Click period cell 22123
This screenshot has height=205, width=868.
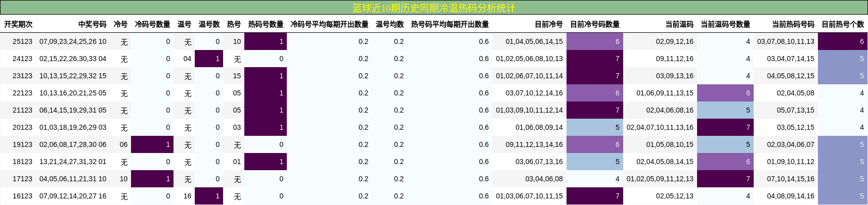22,93
